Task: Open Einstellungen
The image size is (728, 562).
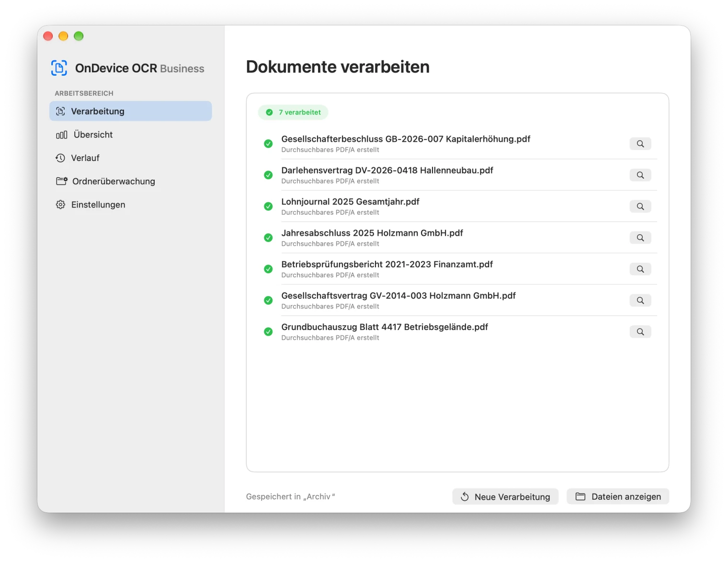Action: pos(131,205)
